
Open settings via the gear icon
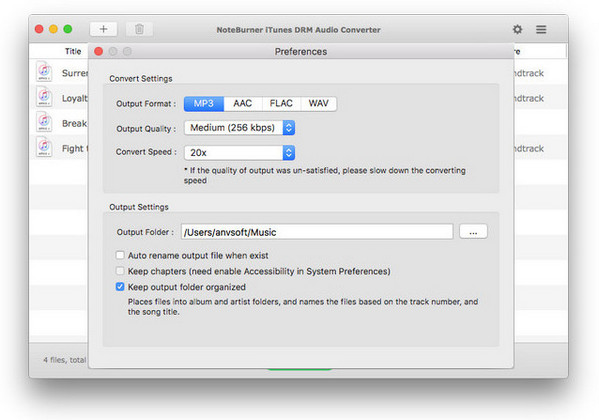tap(517, 29)
